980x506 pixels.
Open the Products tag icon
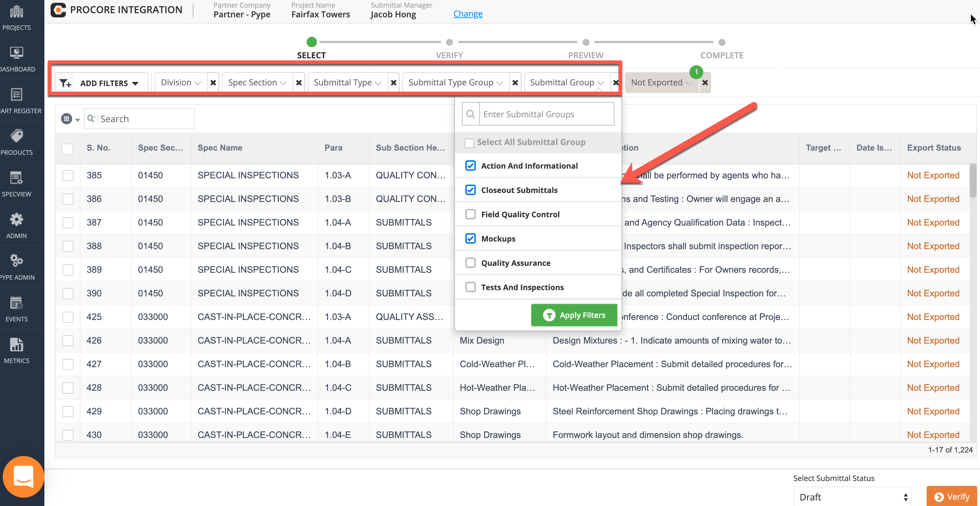pyautogui.click(x=16, y=136)
